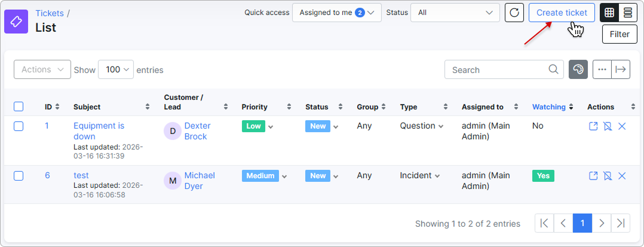The width and height of the screenshot is (644, 247).
Task: Open ticket Equipment is down
Action: (99, 131)
